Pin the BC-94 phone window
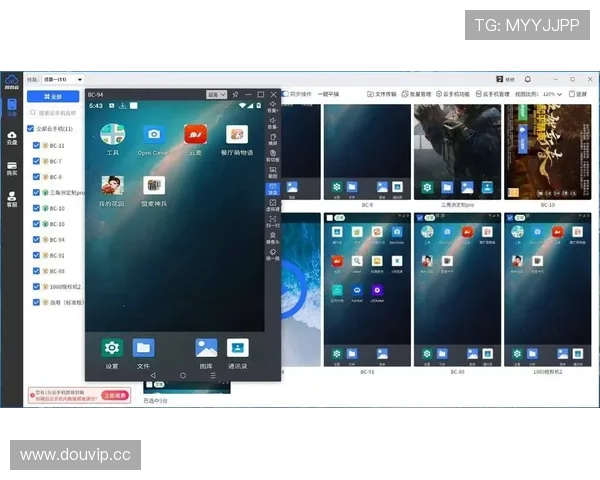The width and height of the screenshot is (600, 480). [x=234, y=94]
